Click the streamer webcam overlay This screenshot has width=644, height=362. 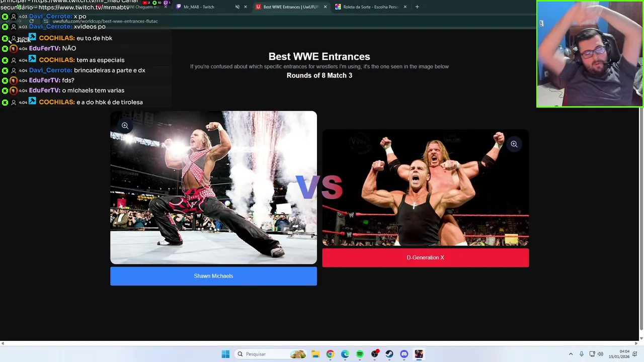(x=590, y=54)
